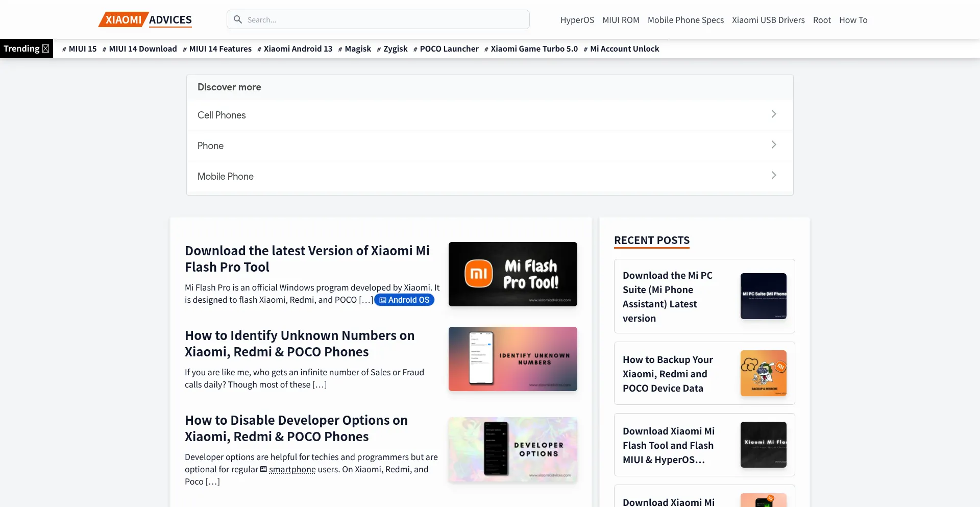980x507 pixels.
Task: Click the Identify Unknown Numbers thumbnail
Action: coord(513,359)
